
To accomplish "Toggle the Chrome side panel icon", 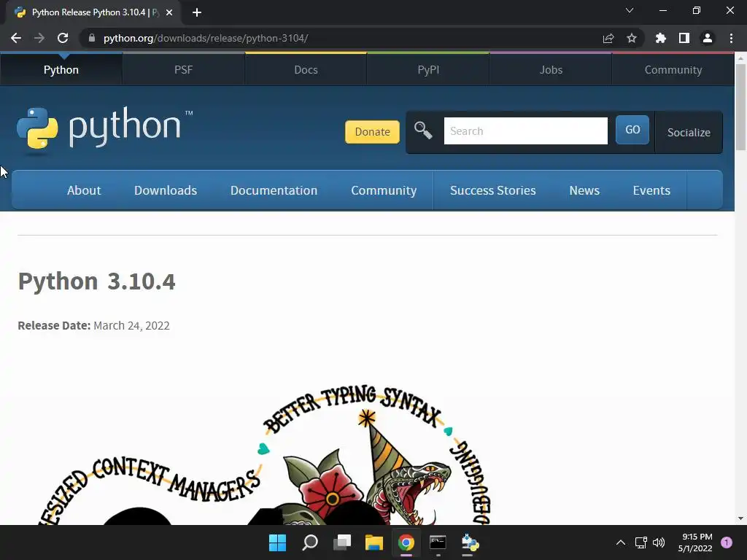I will tap(684, 38).
